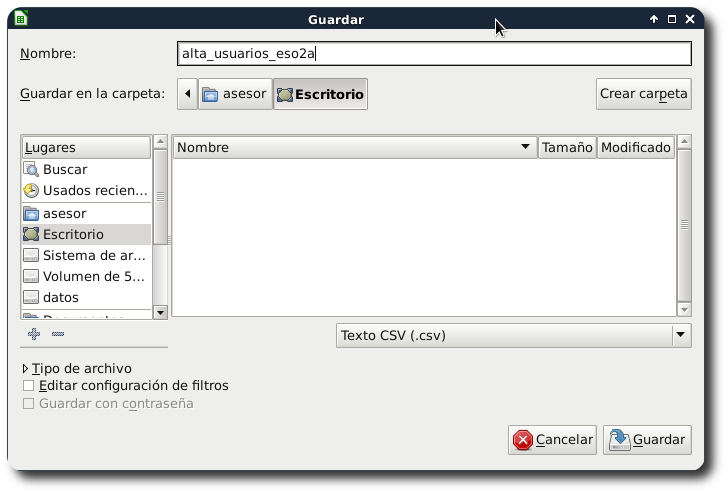Open the Texto CSV file type dropdown
The width and height of the screenshot is (728, 494).
[514, 336]
